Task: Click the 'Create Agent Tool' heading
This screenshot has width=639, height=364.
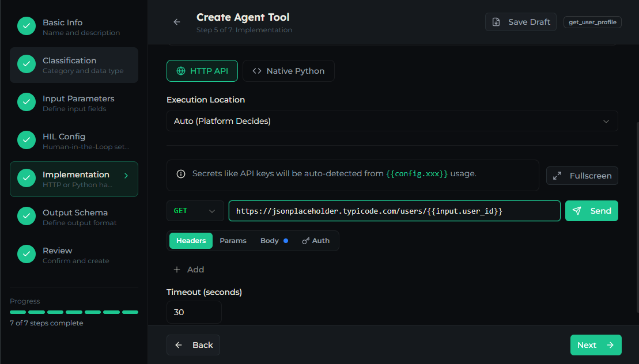Action: tap(243, 17)
